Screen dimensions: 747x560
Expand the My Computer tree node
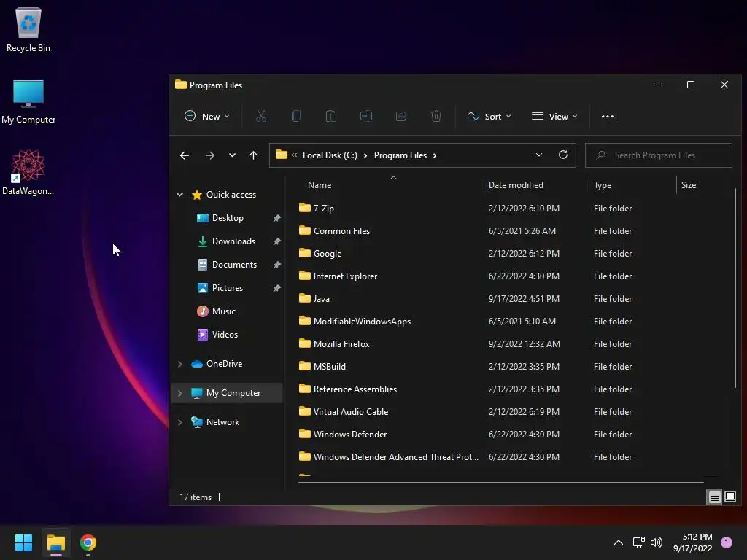point(179,393)
